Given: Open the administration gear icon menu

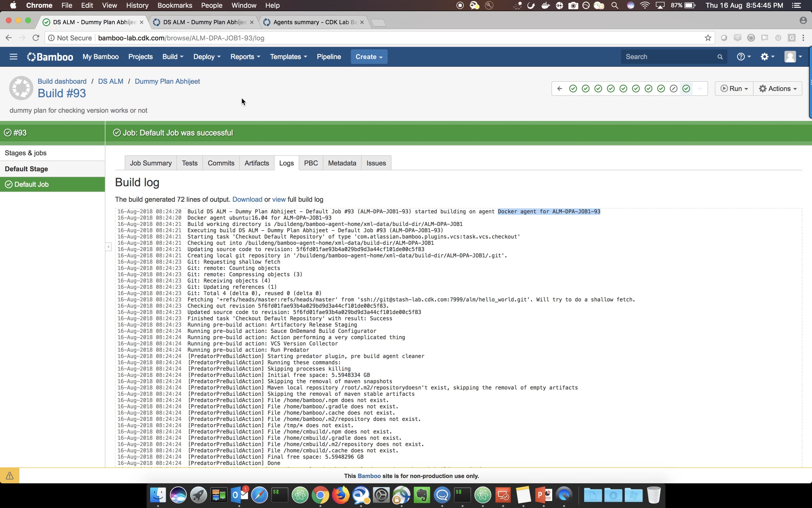Looking at the screenshot, I should pos(767,57).
